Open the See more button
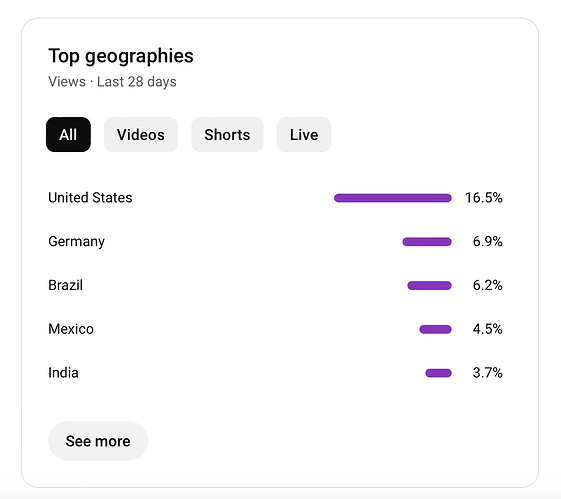561x499 pixels. point(98,441)
